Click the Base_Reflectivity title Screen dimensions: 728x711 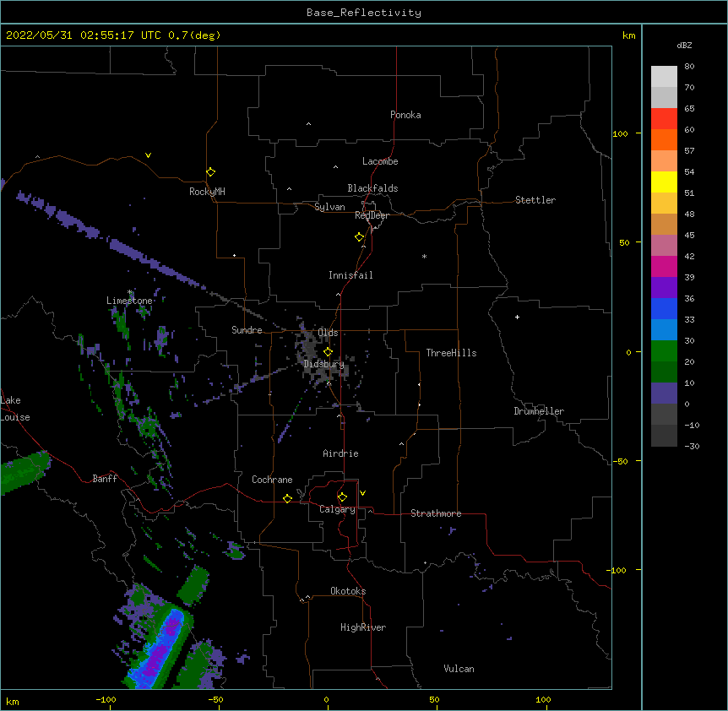click(x=364, y=13)
